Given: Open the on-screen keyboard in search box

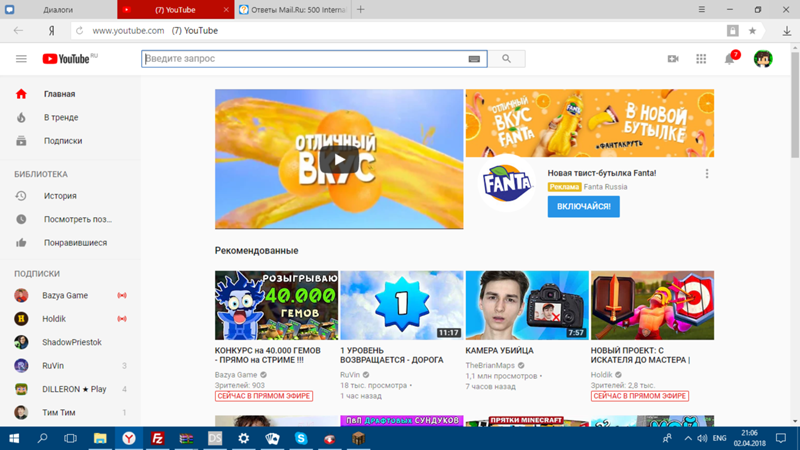Looking at the screenshot, I should 474,59.
